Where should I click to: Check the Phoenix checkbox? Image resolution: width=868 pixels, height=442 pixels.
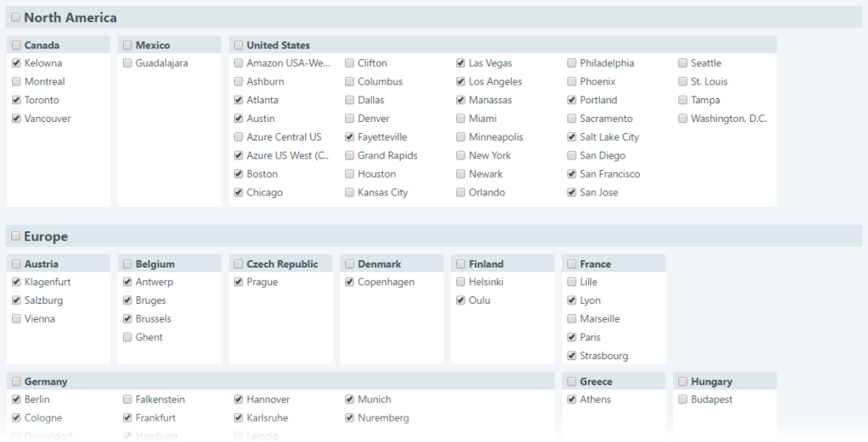coord(572,81)
